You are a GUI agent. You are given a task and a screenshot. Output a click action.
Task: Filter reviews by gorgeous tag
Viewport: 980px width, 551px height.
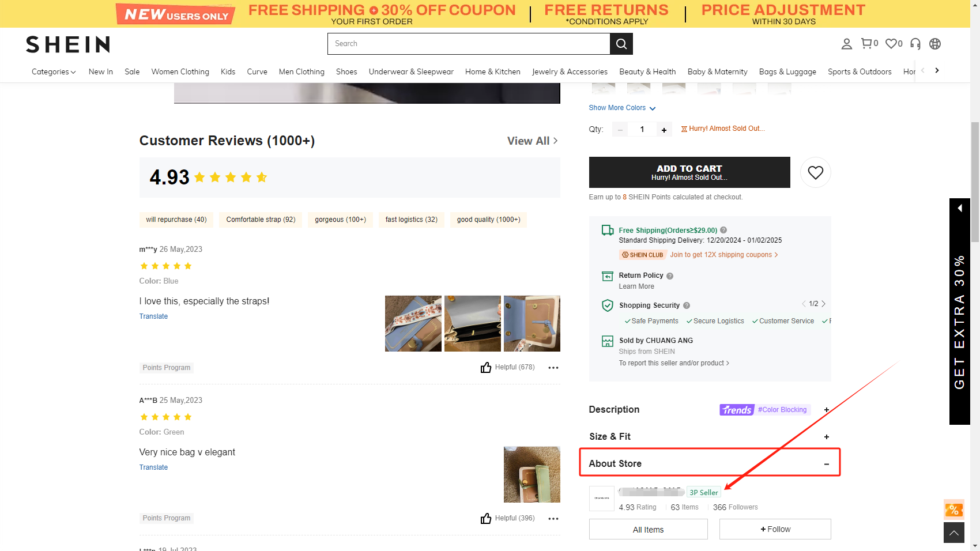(x=340, y=220)
